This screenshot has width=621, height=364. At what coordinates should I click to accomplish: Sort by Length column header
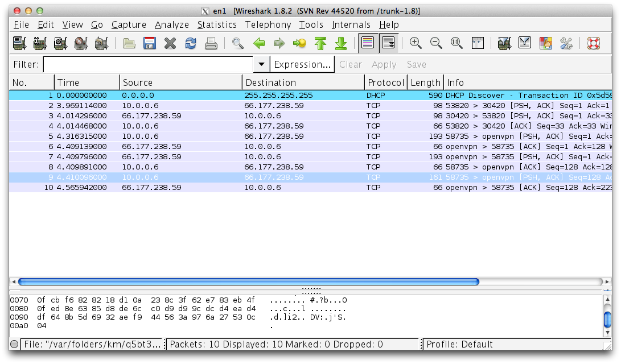pyautogui.click(x=425, y=82)
